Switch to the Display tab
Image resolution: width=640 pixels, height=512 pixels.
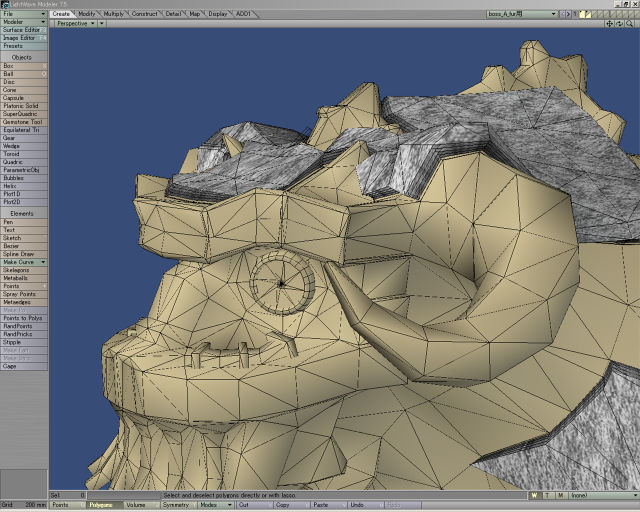(218, 14)
